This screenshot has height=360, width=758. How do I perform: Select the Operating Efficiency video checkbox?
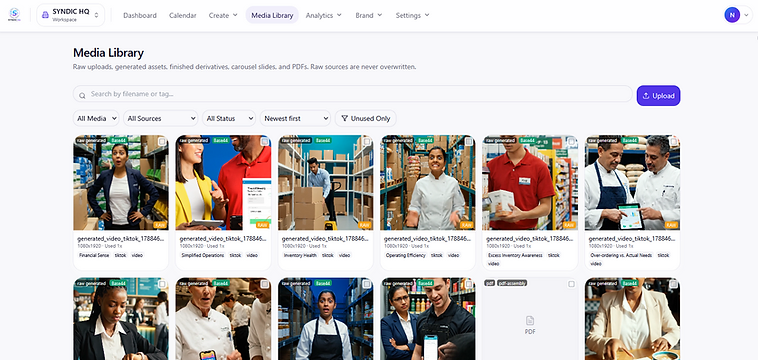click(x=469, y=142)
